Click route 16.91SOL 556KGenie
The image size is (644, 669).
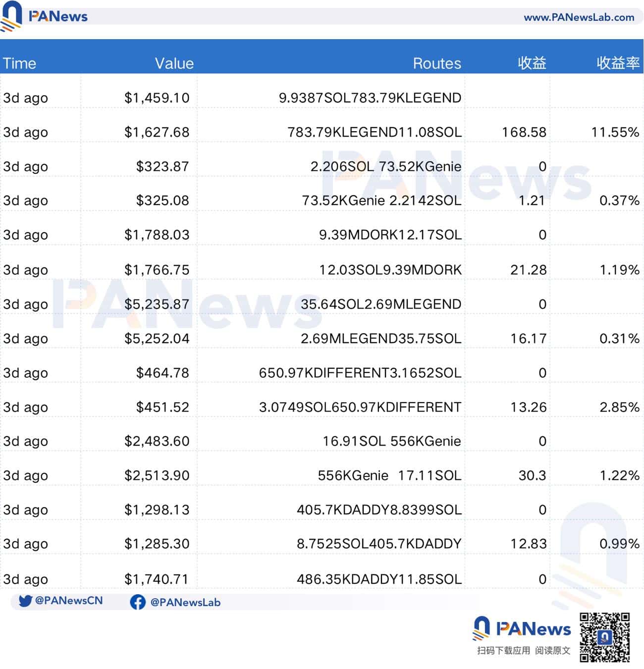[392, 441]
